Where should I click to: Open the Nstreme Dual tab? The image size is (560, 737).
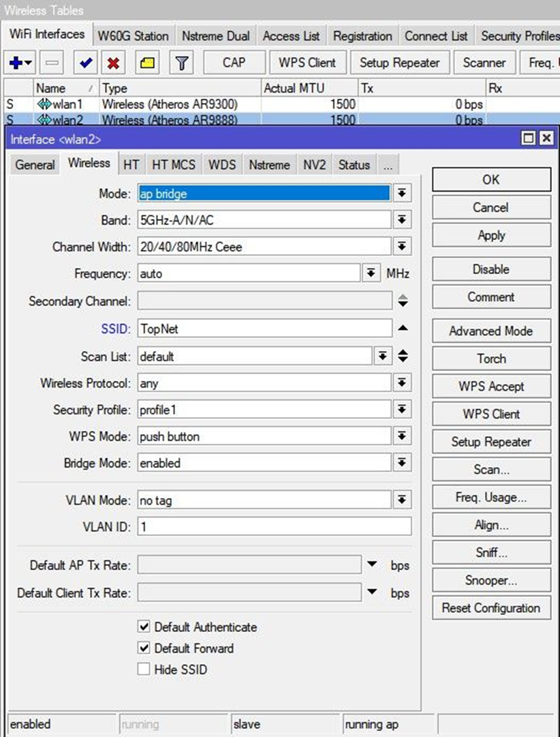click(x=216, y=35)
